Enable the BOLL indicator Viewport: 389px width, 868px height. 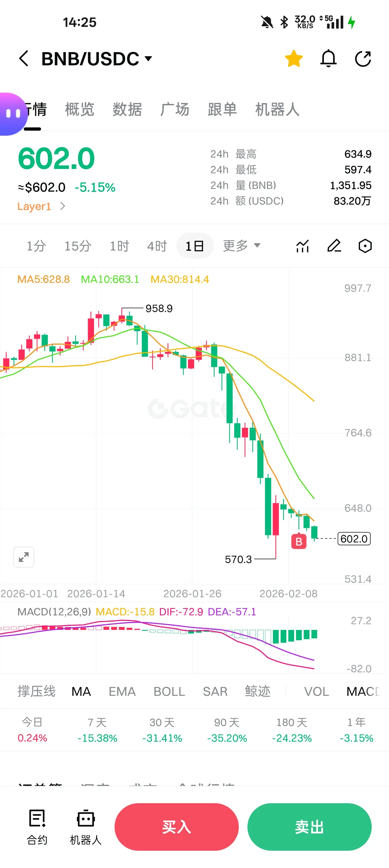pyautogui.click(x=169, y=691)
